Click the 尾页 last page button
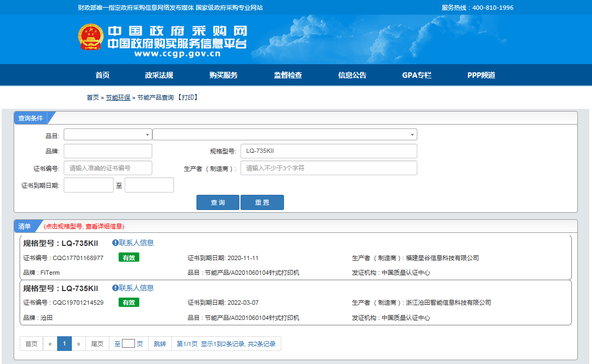This screenshot has width=592, height=364. [x=97, y=344]
